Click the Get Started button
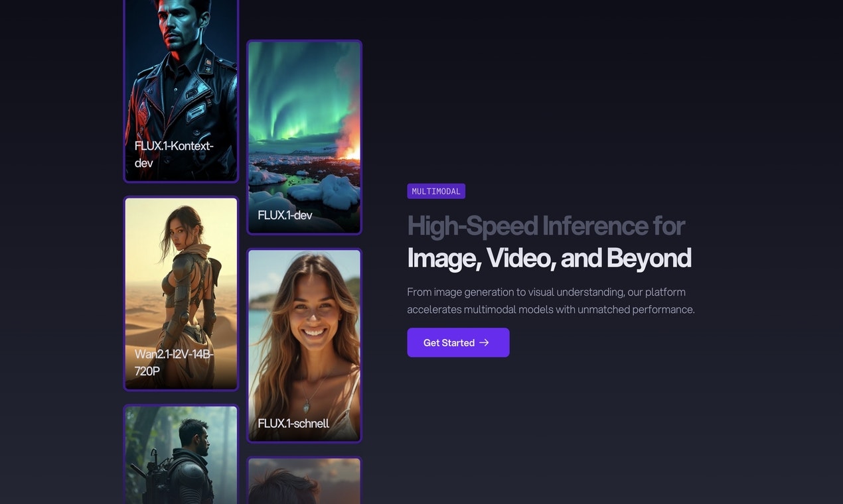The image size is (843, 504). pyautogui.click(x=458, y=342)
